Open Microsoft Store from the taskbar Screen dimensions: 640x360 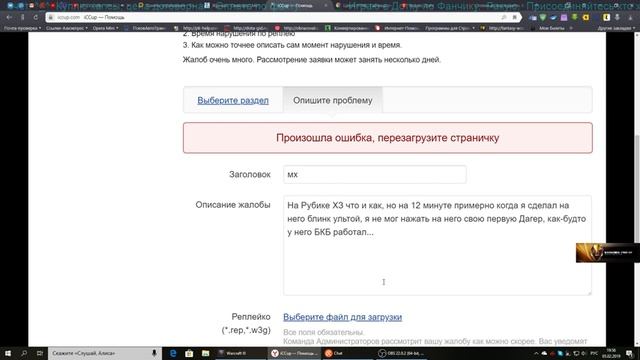(189, 353)
